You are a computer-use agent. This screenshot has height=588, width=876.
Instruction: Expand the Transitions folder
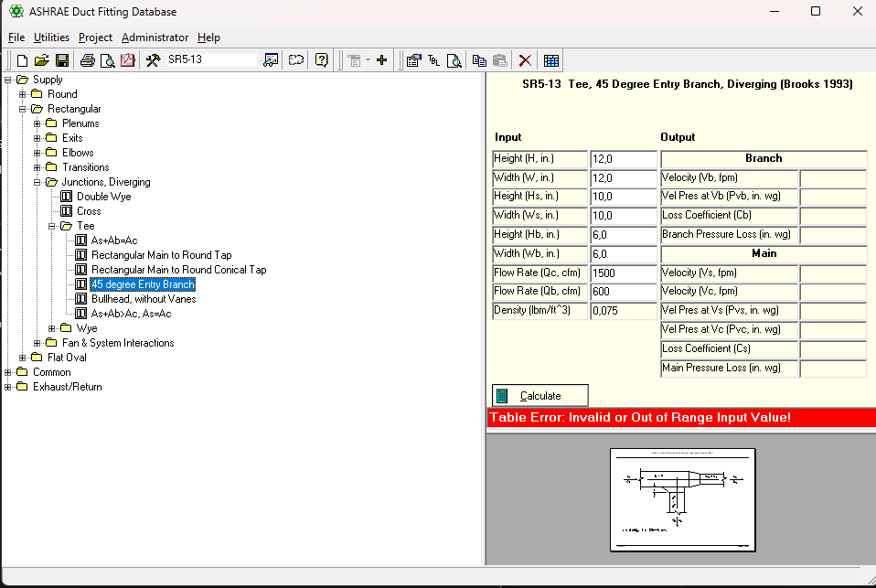point(37,167)
